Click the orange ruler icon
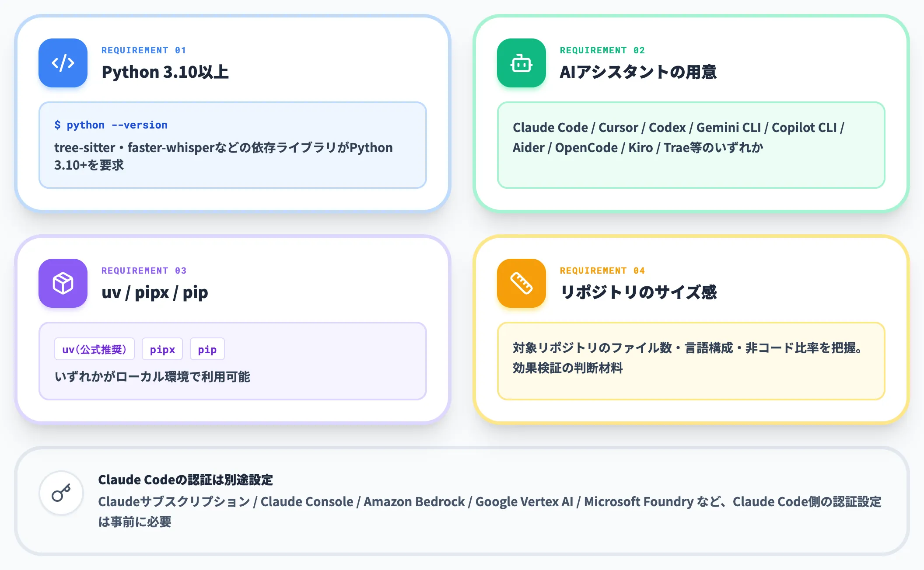The image size is (924, 570). [x=521, y=283]
